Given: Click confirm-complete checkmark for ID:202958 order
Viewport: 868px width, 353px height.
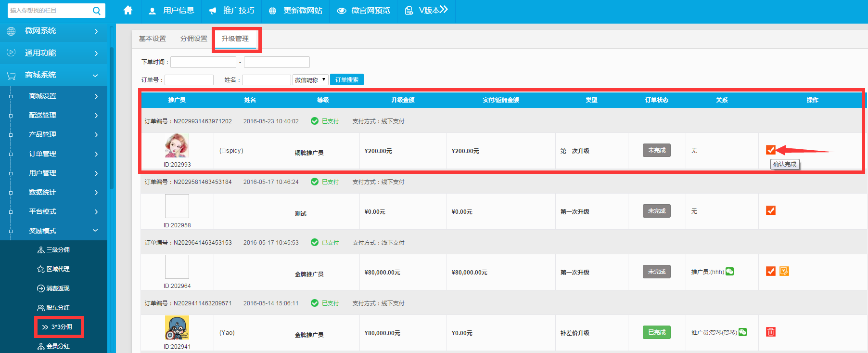Looking at the screenshot, I should coord(771,210).
